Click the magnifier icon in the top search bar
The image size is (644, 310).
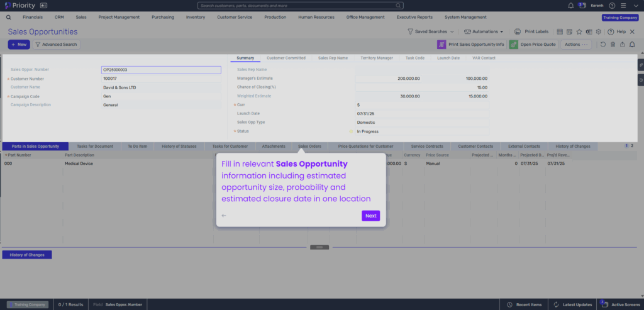(x=398, y=6)
